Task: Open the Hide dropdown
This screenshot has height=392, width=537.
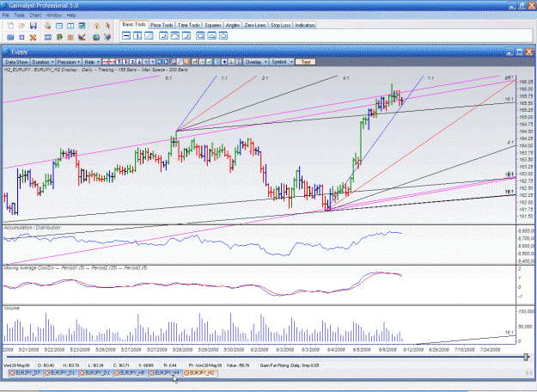Action: pyautogui.click(x=92, y=62)
